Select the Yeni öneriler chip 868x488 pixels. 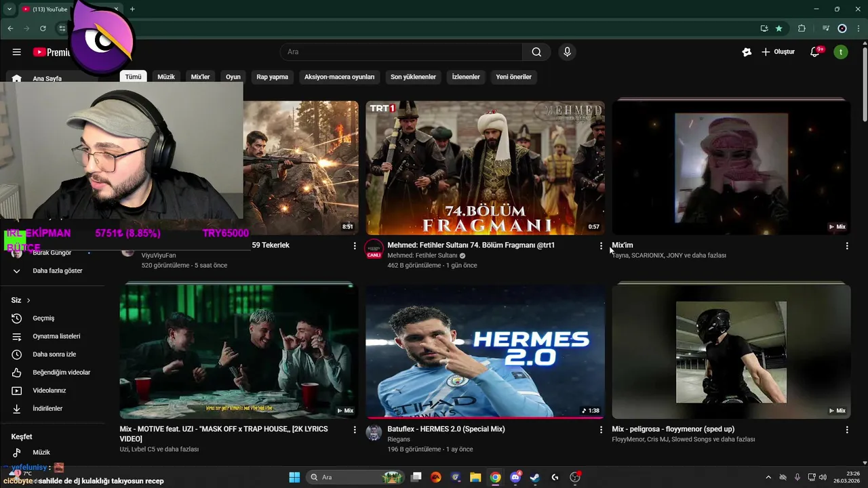click(x=513, y=77)
